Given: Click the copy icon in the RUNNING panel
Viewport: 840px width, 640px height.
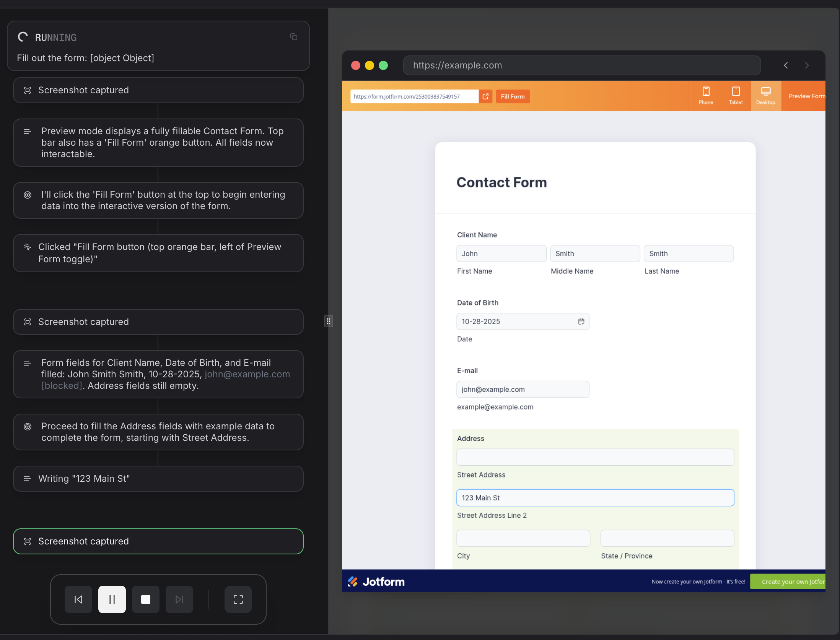Looking at the screenshot, I should click(294, 37).
